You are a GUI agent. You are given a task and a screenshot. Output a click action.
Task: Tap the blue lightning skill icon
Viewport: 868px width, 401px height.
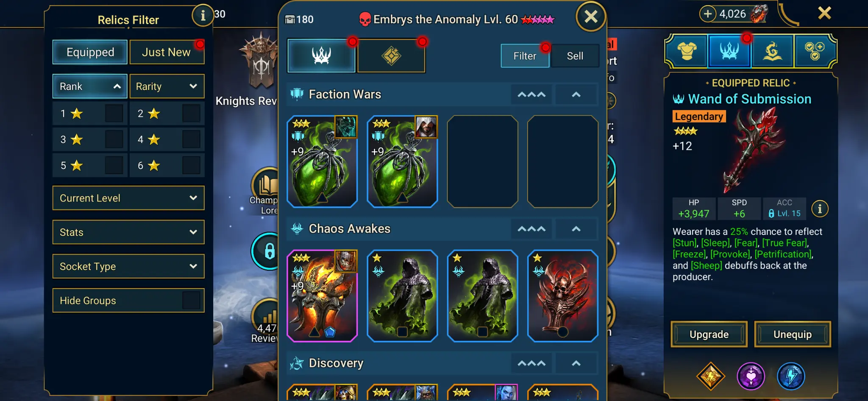pos(791,376)
